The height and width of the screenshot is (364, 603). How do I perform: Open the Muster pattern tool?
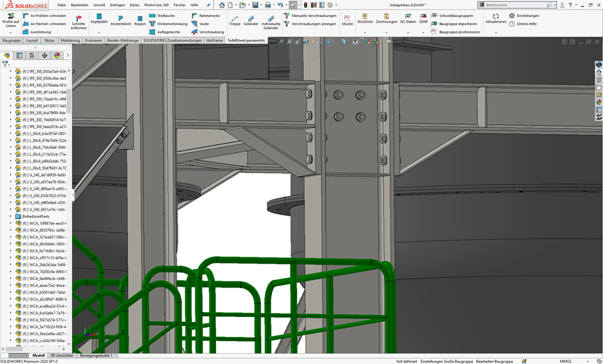[347, 19]
